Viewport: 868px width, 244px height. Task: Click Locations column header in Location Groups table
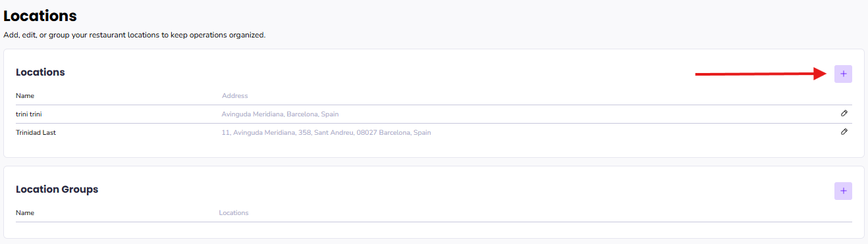click(x=234, y=213)
